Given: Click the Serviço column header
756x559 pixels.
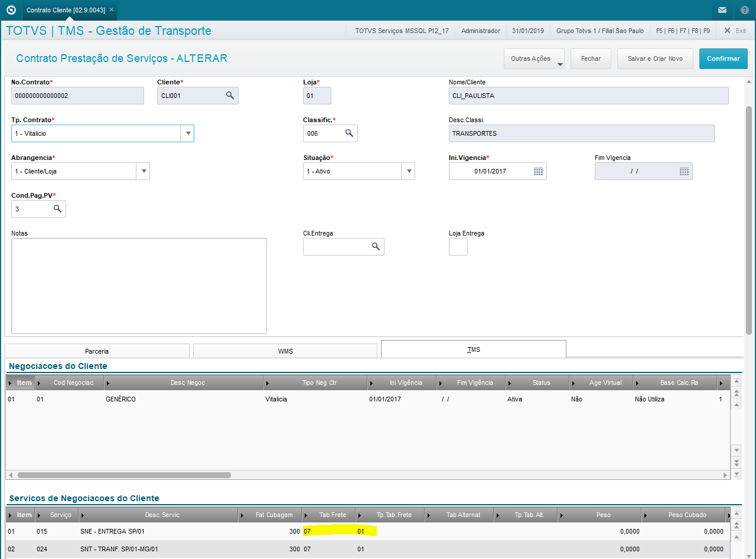Looking at the screenshot, I should [x=57, y=515].
